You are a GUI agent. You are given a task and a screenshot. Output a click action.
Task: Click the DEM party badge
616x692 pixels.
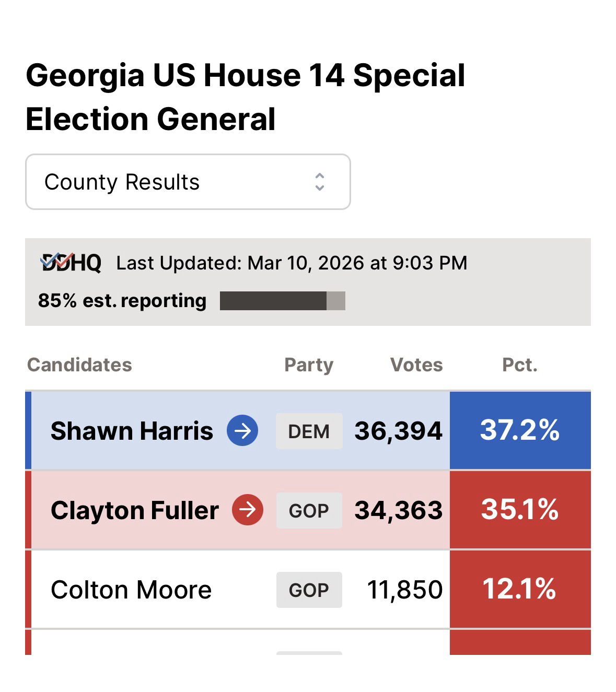(x=309, y=431)
